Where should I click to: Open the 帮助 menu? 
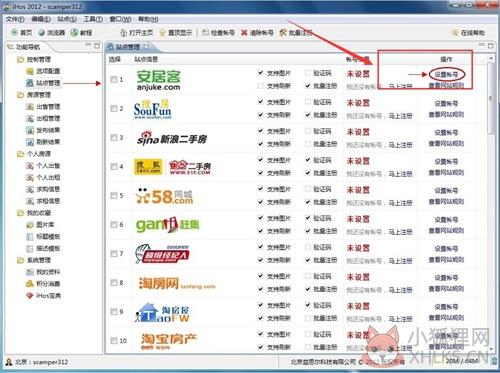148,19
